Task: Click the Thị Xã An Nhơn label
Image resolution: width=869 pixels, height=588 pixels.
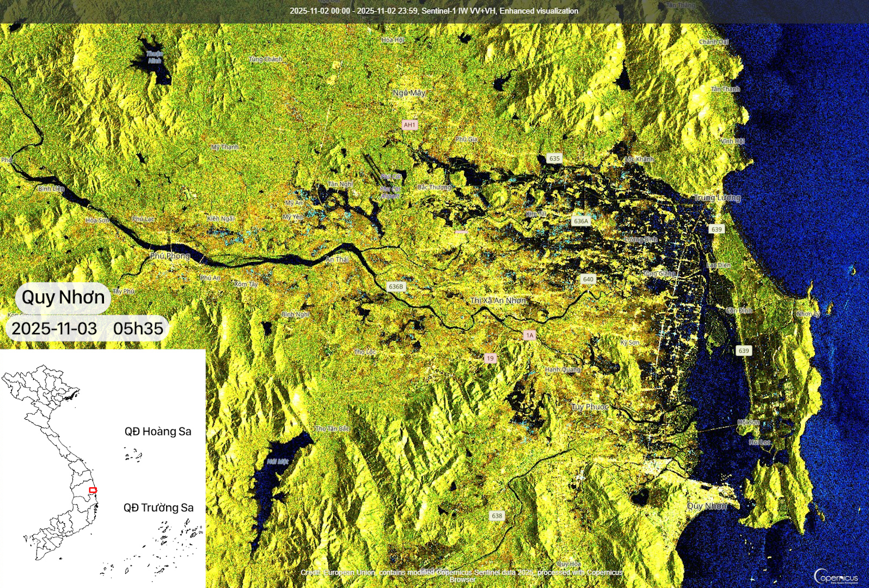Action: 498,301
